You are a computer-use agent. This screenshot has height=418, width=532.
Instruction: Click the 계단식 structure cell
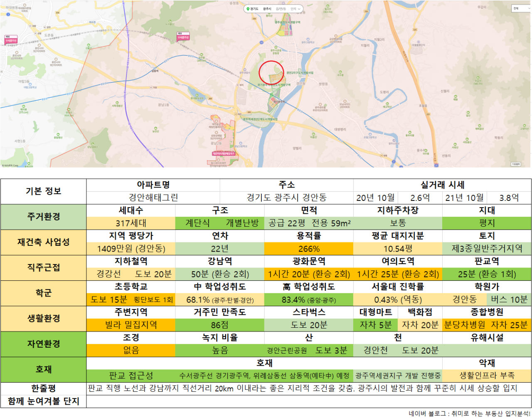(197, 223)
